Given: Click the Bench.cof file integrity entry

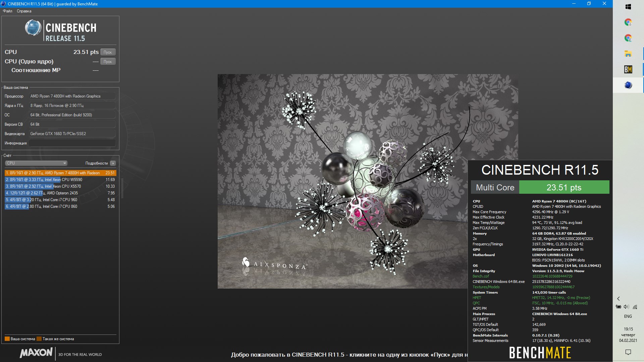Looking at the screenshot, I should 481,276.
